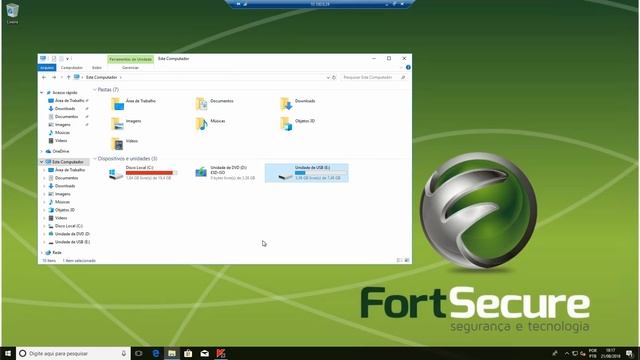
Task: Switch to large icons view in status bar
Action: coord(407,260)
